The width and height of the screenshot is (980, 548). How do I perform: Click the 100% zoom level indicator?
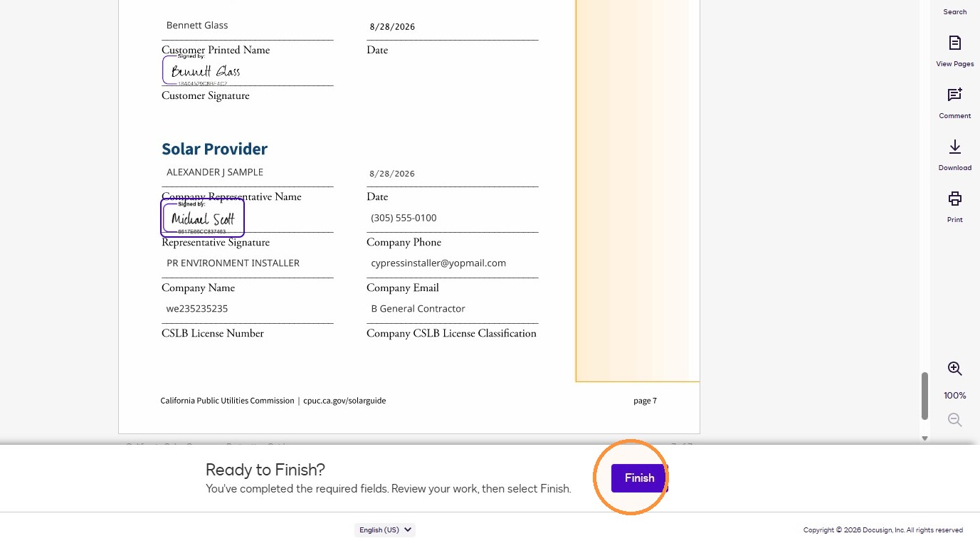pyautogui.click(x=954, y=395)
